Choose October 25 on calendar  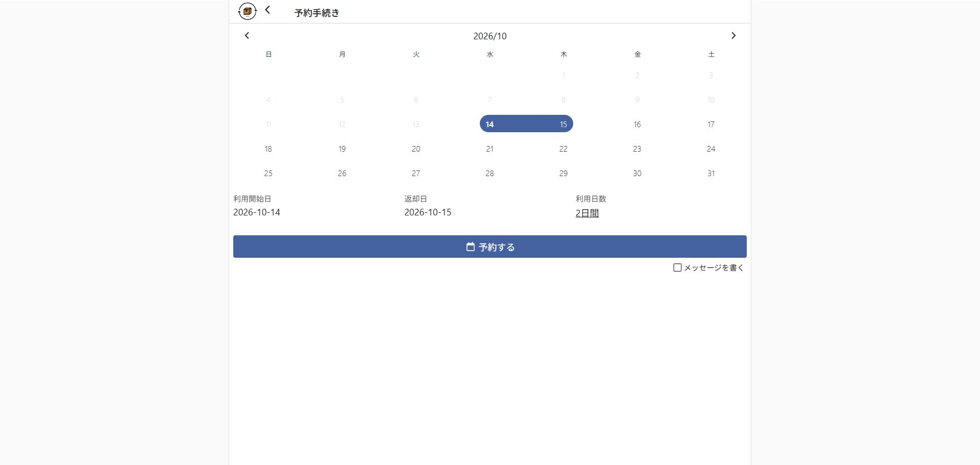click(268, 173)
